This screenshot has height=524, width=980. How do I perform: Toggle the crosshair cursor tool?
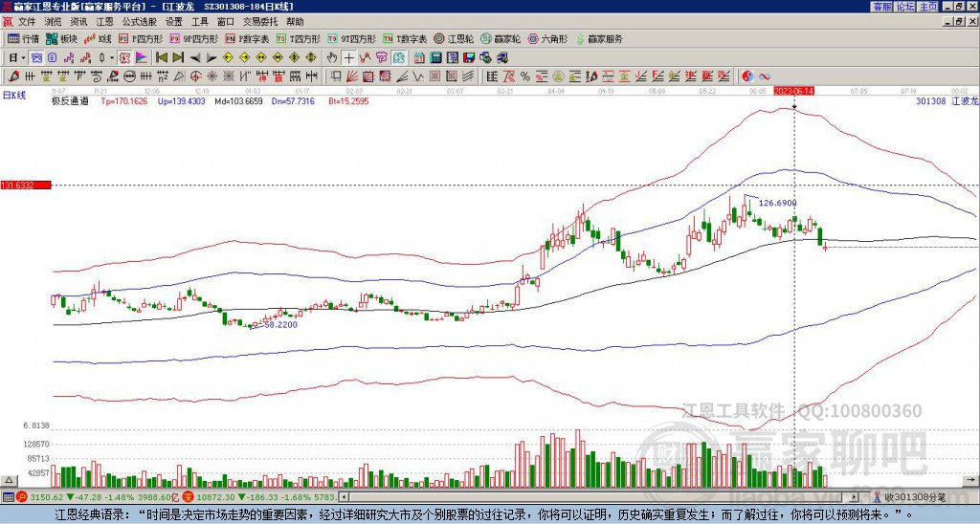point(348,58)
